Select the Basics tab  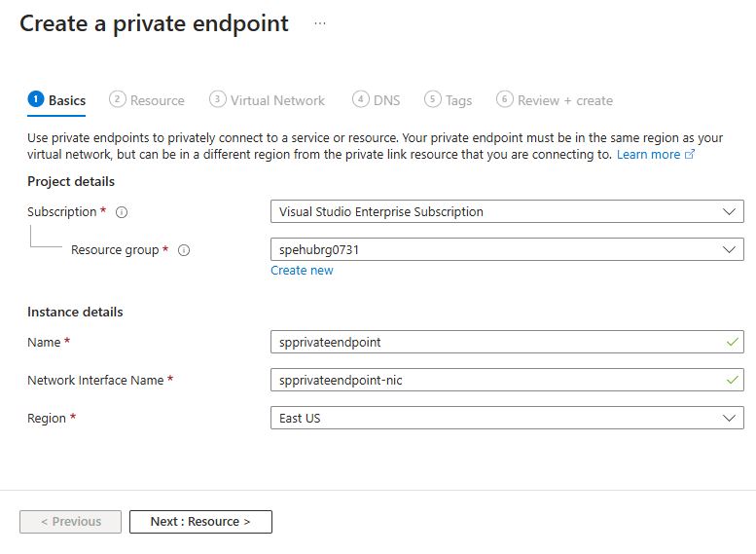click(x=67, y=100)
